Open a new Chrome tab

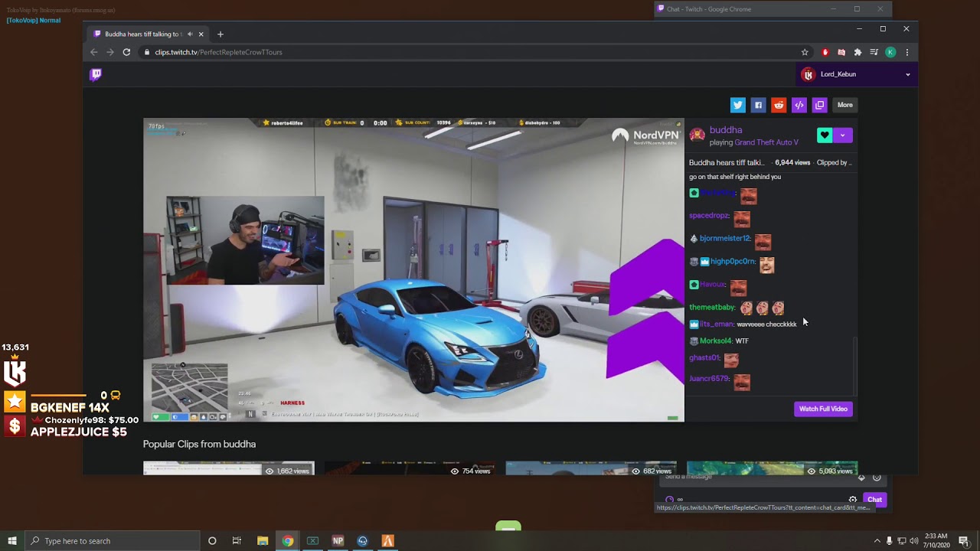coord(220,34)
